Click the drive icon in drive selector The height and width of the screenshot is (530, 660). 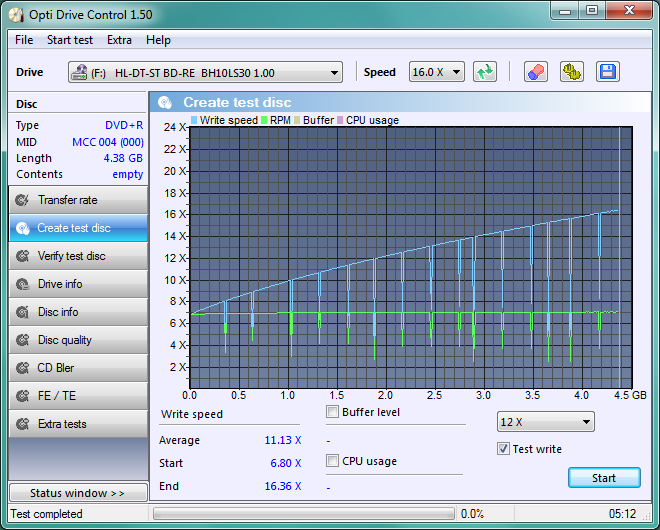click(x=79, y=72)
